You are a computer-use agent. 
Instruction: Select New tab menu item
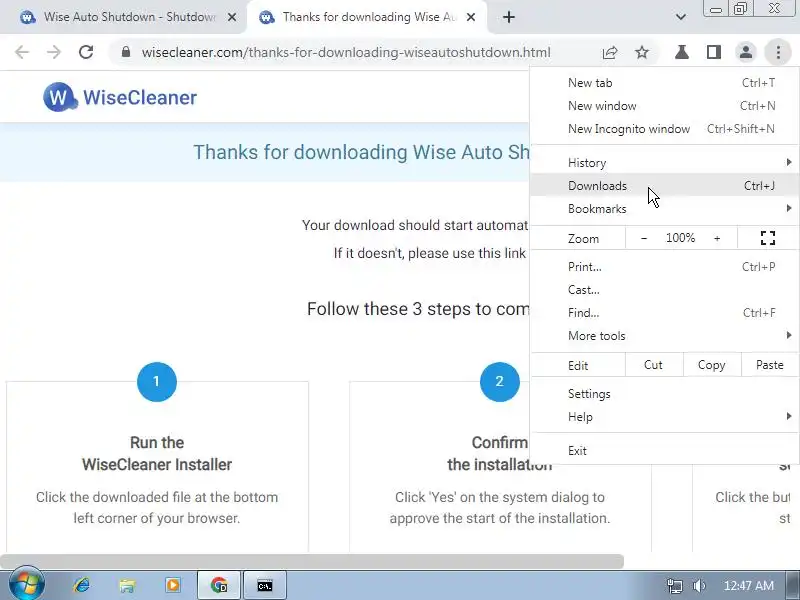coord(664,83)
